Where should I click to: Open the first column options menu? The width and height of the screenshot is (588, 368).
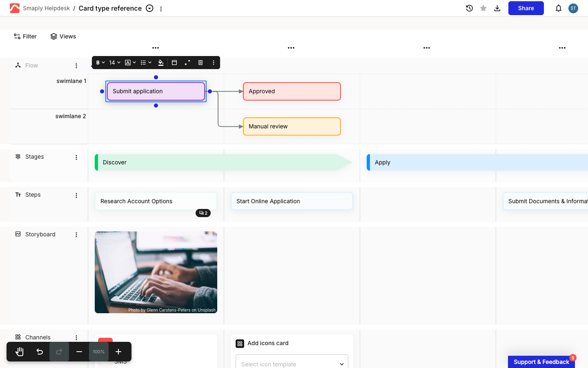pyautogui.click(x=156, y=48)
